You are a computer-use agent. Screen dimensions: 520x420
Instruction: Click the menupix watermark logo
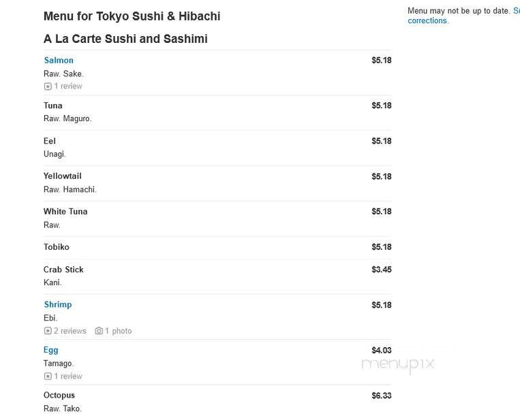point(398,365)
